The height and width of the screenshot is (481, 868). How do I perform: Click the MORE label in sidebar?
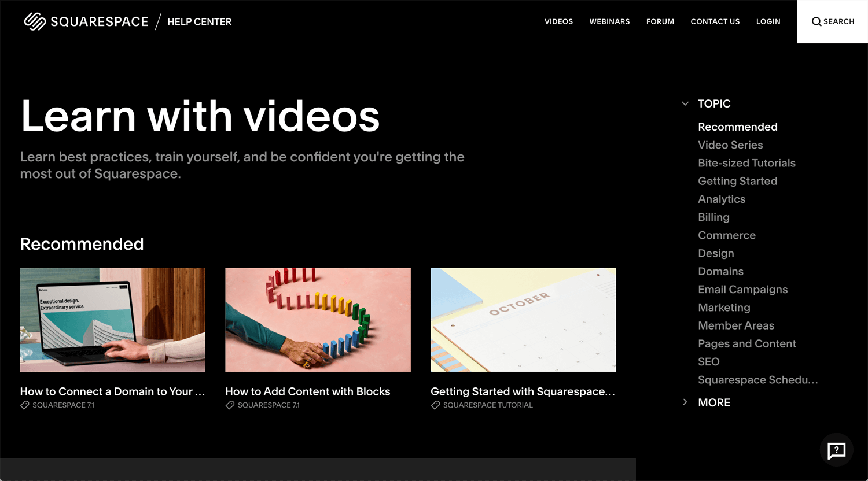coord(714,402)
